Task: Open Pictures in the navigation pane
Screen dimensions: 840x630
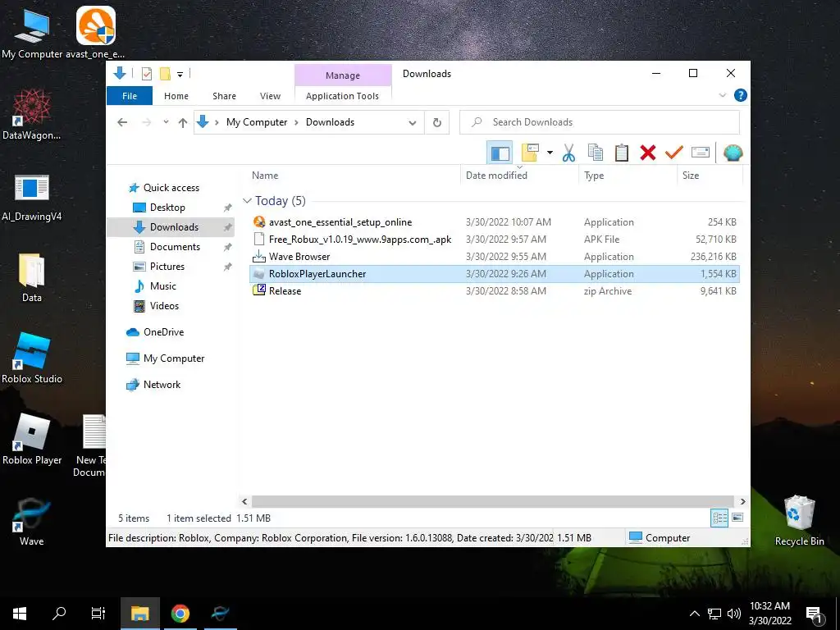Action: click(x=167, y=267)
